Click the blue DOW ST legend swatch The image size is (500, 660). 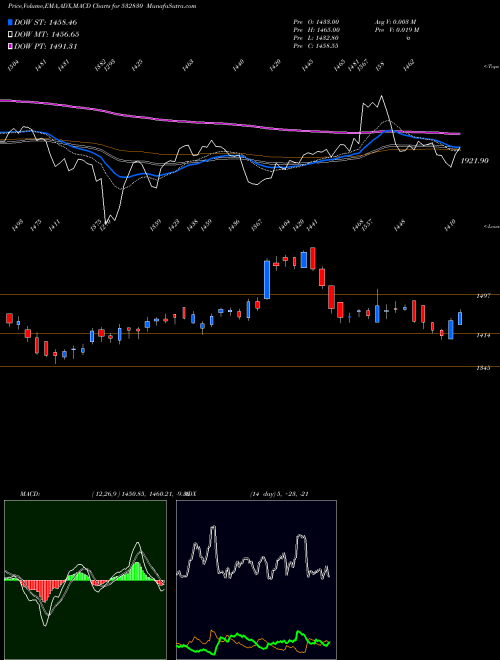coord(11,22)
